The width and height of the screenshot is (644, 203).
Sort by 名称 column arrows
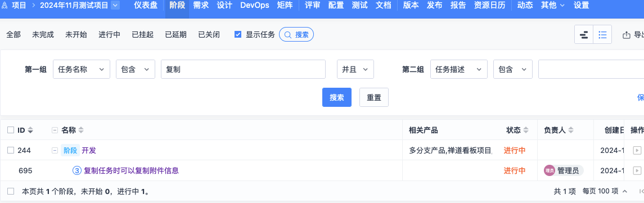[x=81, y=130]
